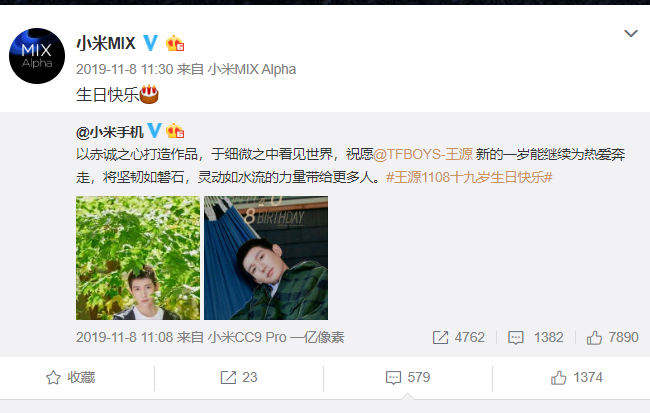Click 收藏 to favorite this post
The width and height of the screenshot is (650, 413).
click(x=70, y=377)
